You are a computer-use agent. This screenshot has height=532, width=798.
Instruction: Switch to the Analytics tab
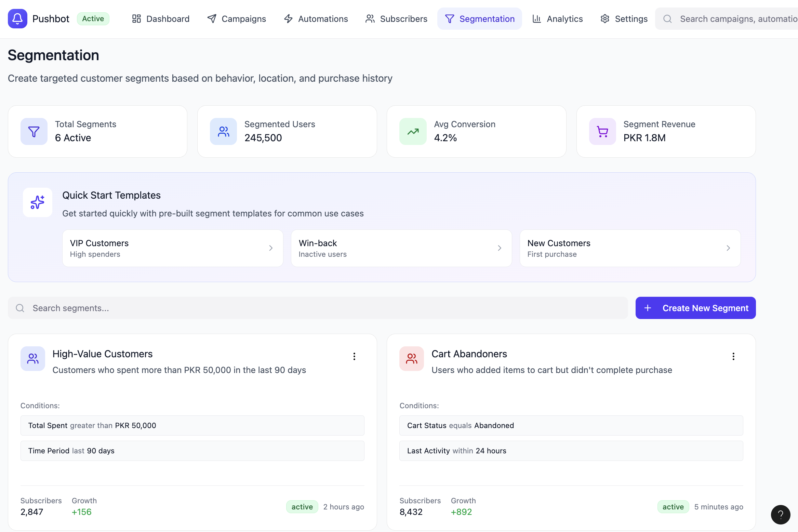558,19
